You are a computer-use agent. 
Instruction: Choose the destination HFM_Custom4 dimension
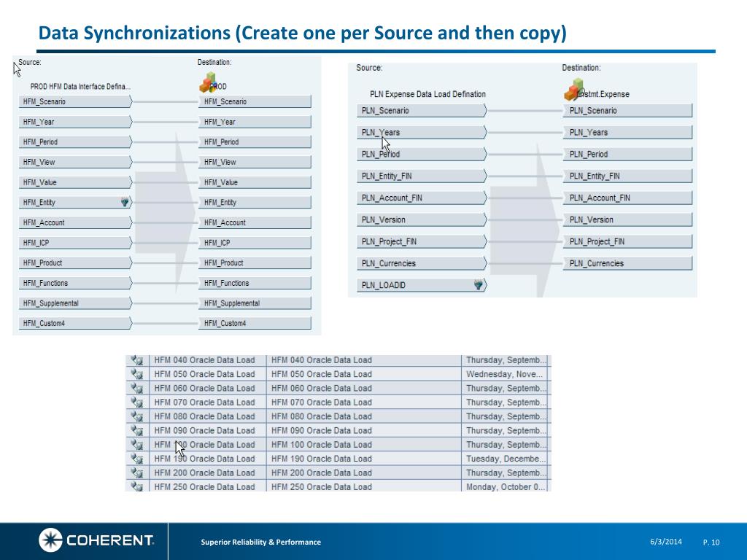click(x=255, y=323)
